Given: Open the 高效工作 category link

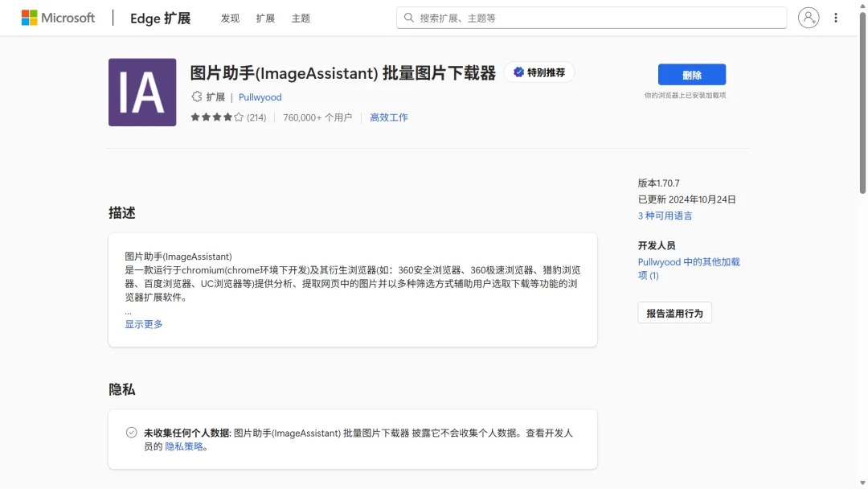Looking at the screenshot, I should point(389,117).
